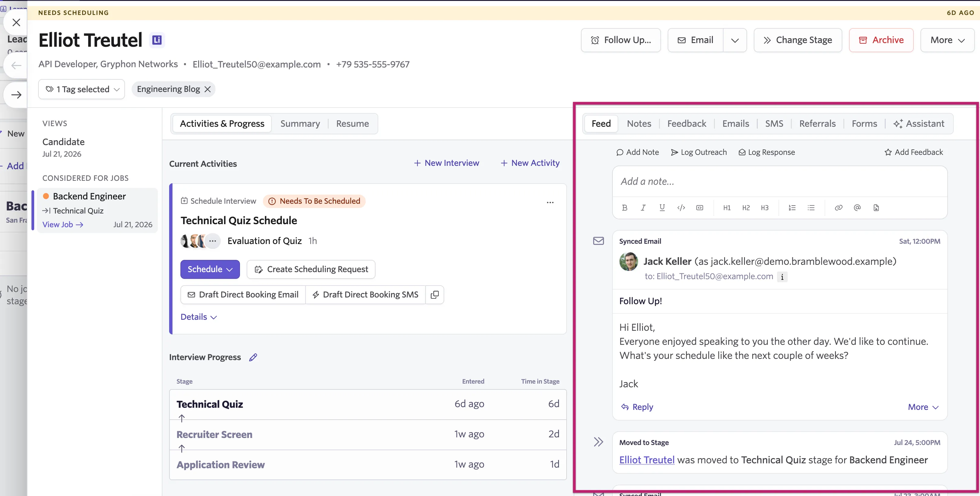Open the More actions dropdown in header
The image size is (980, 496).
[x=947, y=40]
